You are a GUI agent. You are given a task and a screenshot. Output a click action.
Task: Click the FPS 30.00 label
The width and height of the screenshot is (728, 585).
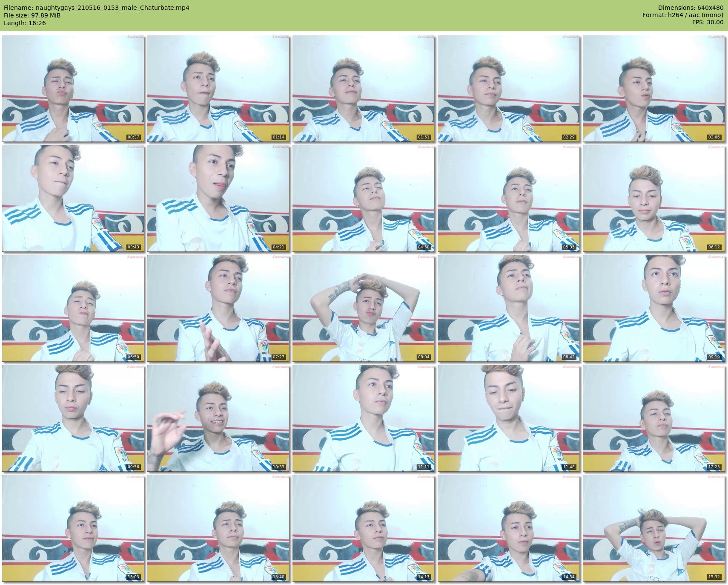pos(708,22)
